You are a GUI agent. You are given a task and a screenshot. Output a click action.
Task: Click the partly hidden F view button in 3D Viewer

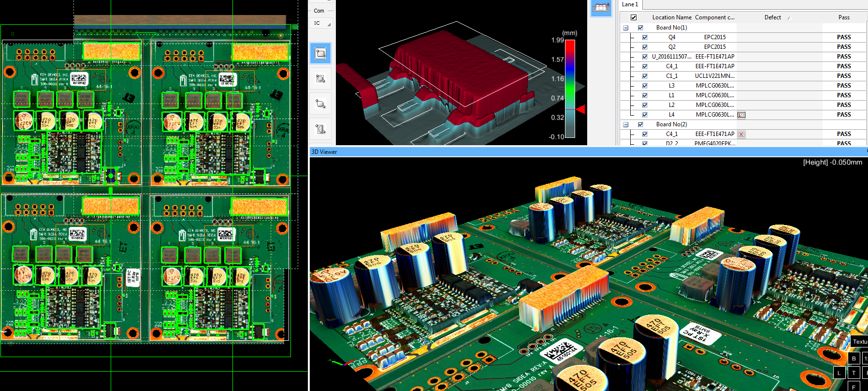point(854,386)
